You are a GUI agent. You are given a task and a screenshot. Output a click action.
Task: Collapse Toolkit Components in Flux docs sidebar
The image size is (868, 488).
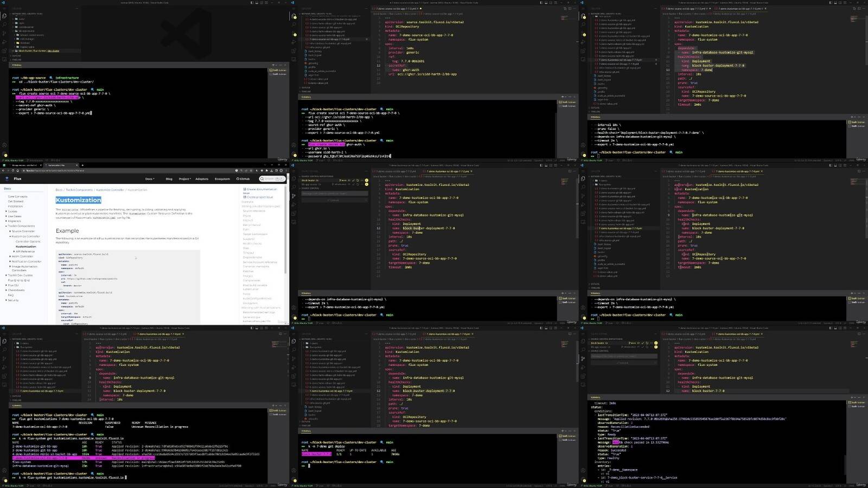tap(6, 226)
